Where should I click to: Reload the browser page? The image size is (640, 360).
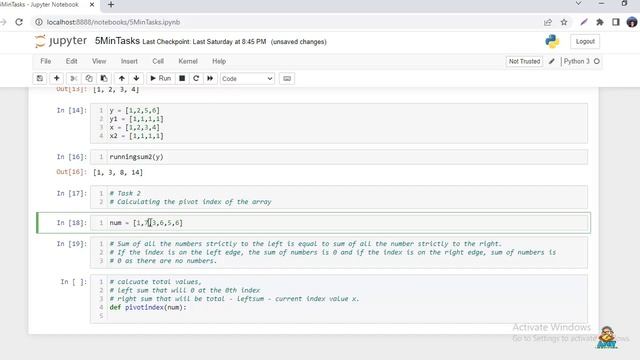click(19, 22)
